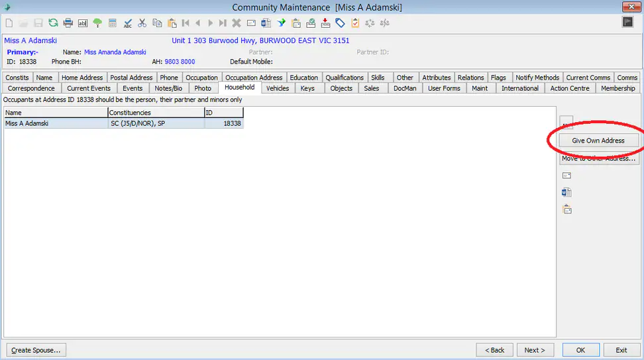644x360 pixels.
Task: Click the Back button
Action: pyautogui.click(x=494, y=350)
